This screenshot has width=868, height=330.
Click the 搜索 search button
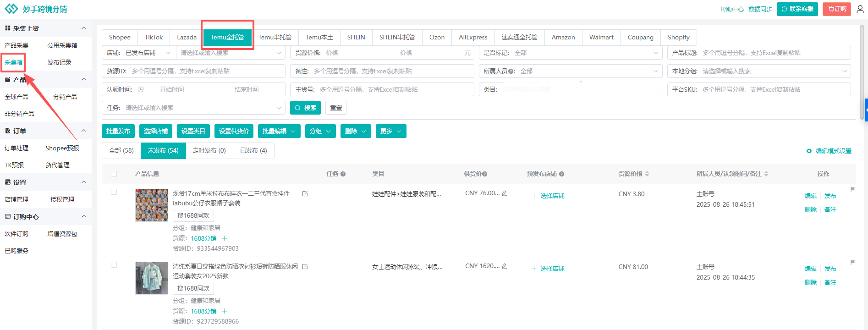coord(306,108)
